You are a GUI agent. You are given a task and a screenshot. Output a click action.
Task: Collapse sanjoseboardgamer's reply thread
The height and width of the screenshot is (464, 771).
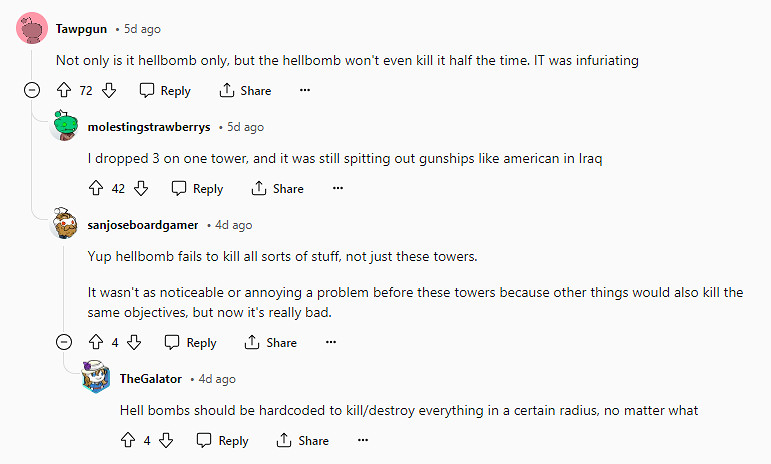click(x=65, y=343)
